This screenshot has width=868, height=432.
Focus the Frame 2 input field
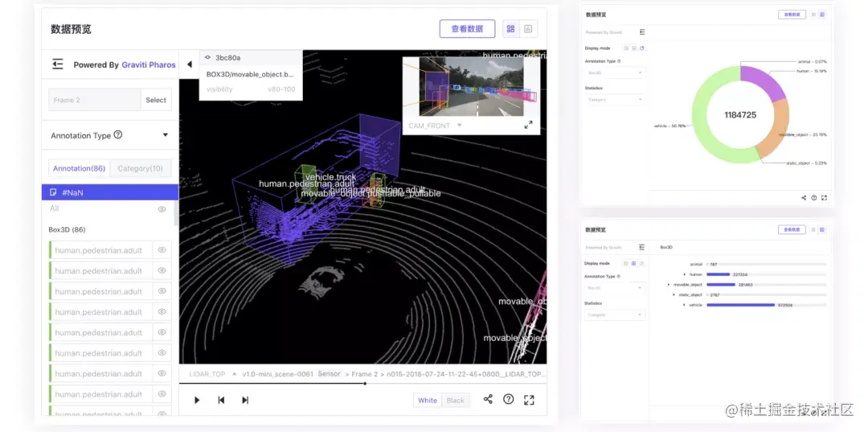pyautogui.click(x=95, y=101)
